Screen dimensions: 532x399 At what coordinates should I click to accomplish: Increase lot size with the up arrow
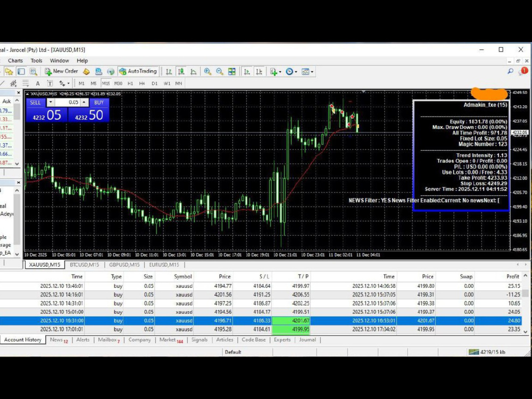pyautogui.click(x=84, y=102)
